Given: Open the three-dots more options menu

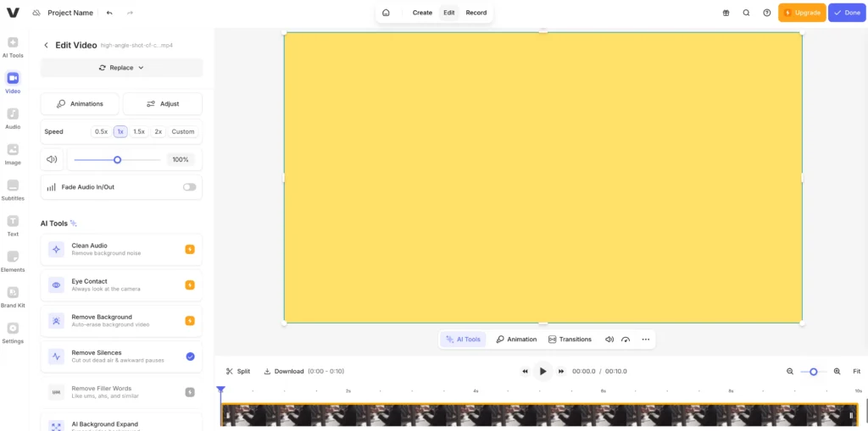Looking at the screenshot, I should [x=645, y=340].
